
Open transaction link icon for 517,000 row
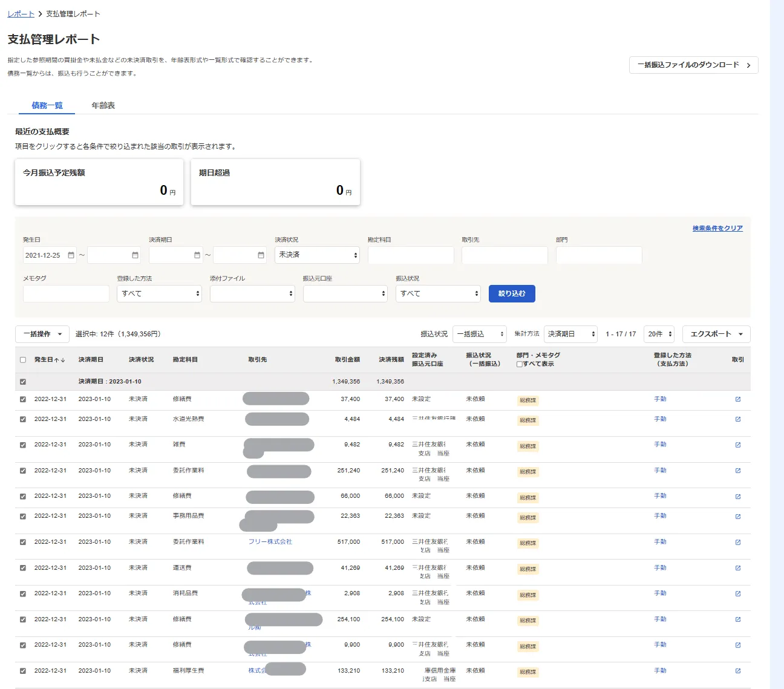click(738, 542)
